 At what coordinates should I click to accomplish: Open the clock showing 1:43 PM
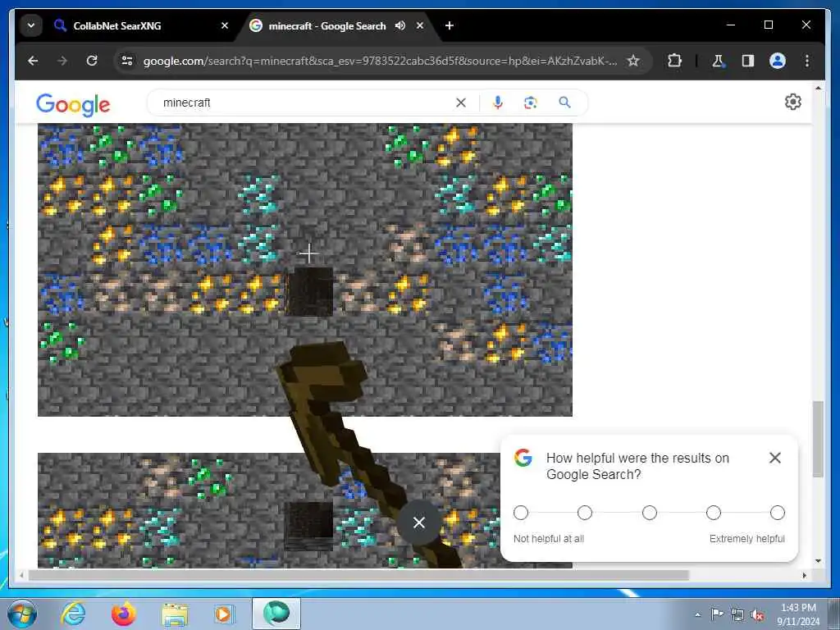pos(798,614)
